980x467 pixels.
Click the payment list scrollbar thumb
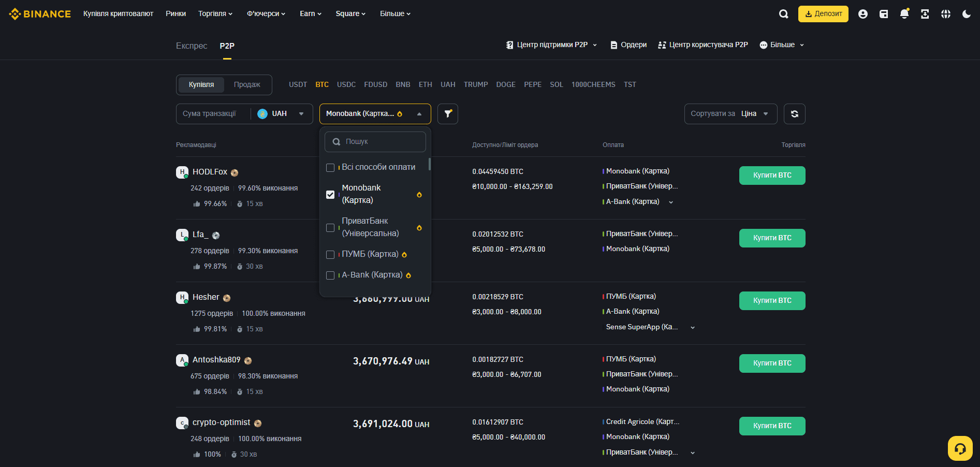pos(430,164)
